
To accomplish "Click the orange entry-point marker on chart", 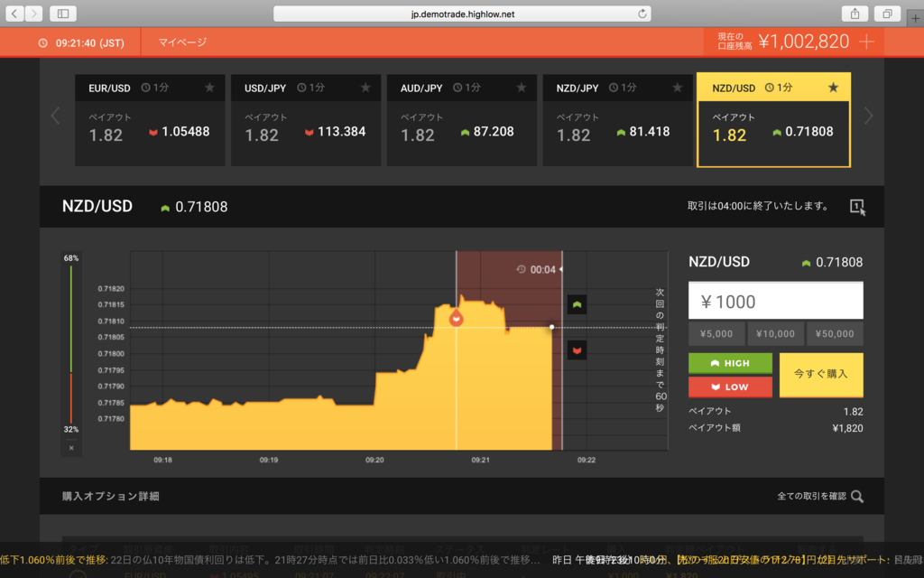I will (456, 318).
